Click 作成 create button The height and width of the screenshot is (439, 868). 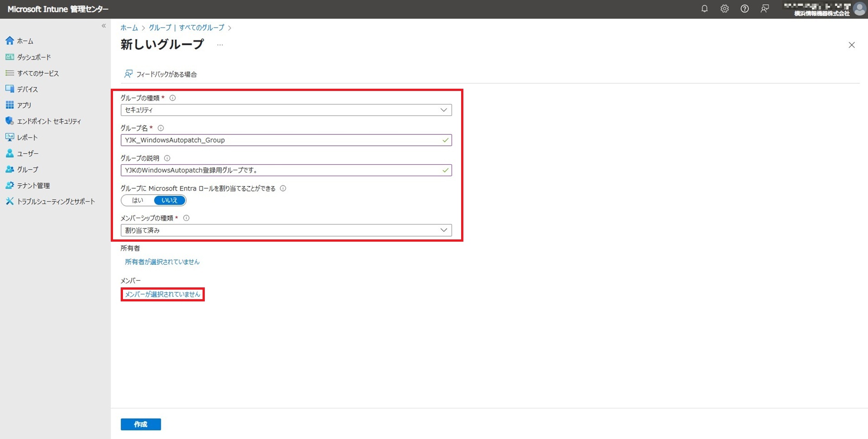click(x=141, y=424)
